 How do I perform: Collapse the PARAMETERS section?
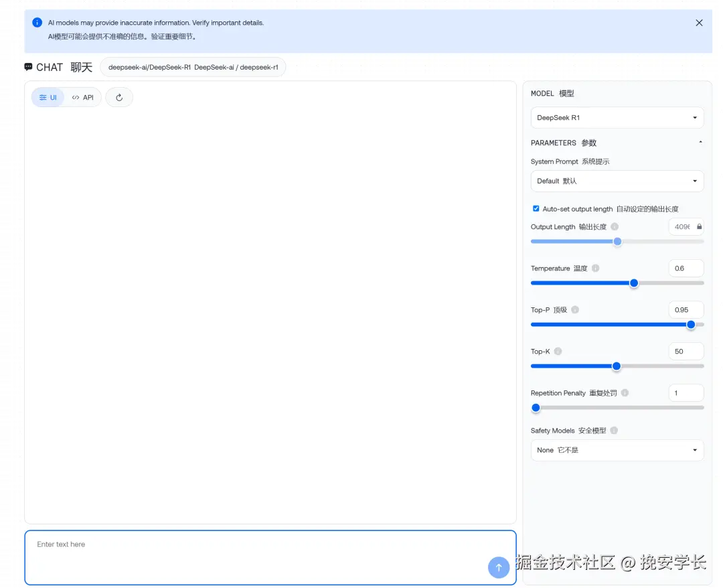700,143
